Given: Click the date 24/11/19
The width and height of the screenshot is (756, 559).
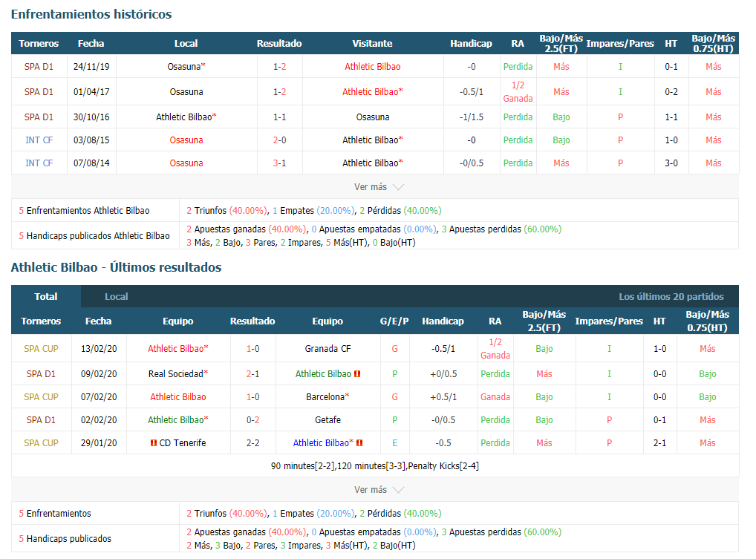Looking at the screenshot, I should [x=91, y=67].
